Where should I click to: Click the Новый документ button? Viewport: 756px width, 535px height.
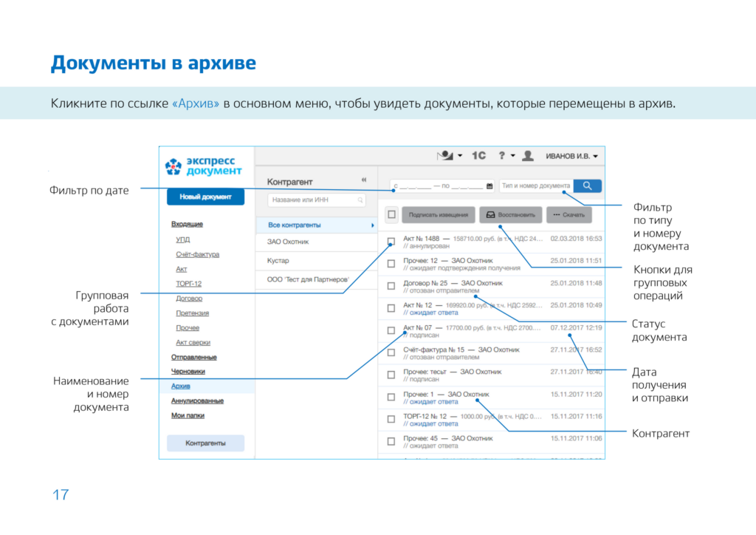coord(205,197)
